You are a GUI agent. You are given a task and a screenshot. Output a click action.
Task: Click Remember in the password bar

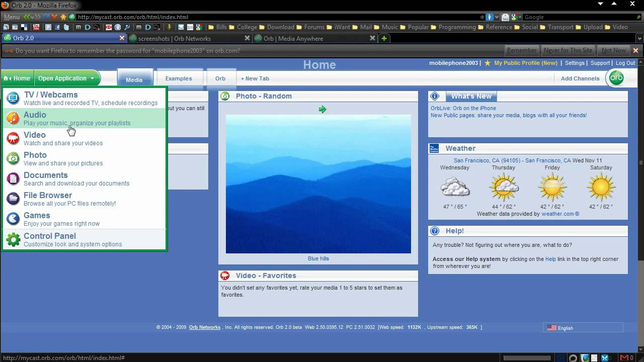(522, 50)
